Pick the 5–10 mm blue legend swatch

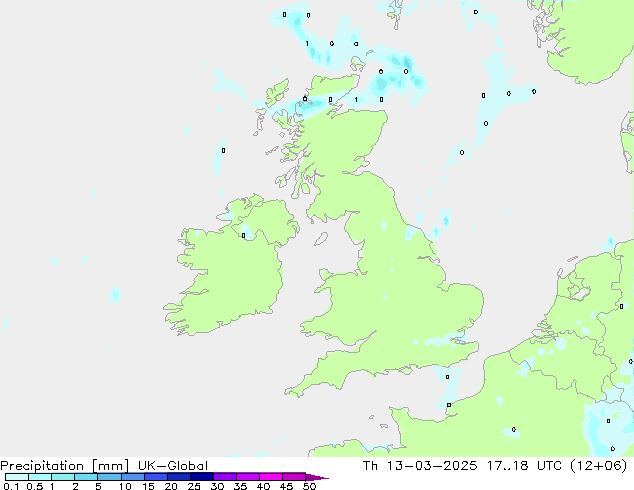[109, 477]
